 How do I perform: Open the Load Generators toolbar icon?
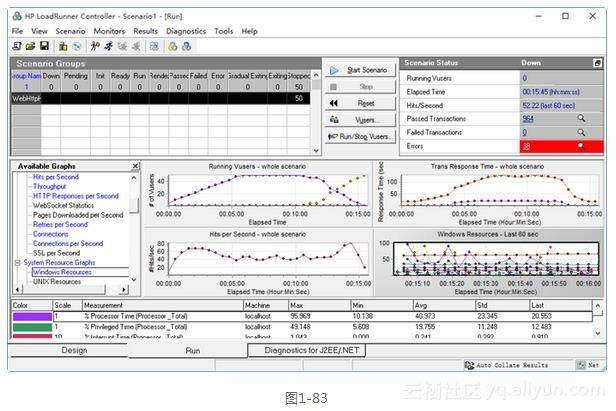[x=63, y=46]
